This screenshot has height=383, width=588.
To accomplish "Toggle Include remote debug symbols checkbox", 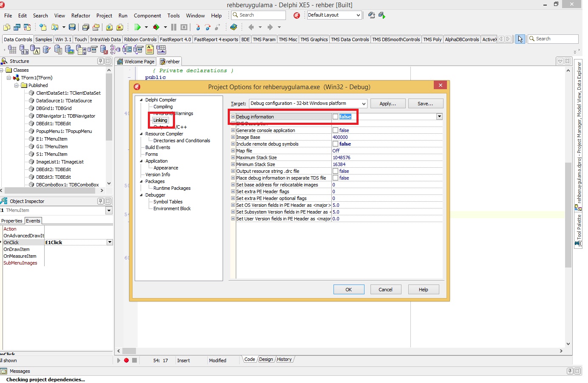I will coord(336,144).
